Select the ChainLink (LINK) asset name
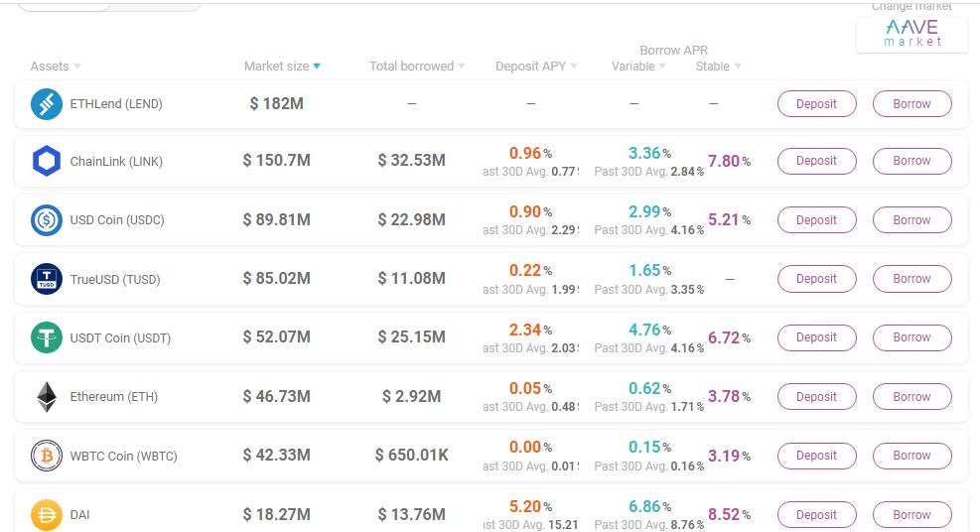The height and width of the screenshot is (532, 980). pyautogui.click(x=116, y=161)
